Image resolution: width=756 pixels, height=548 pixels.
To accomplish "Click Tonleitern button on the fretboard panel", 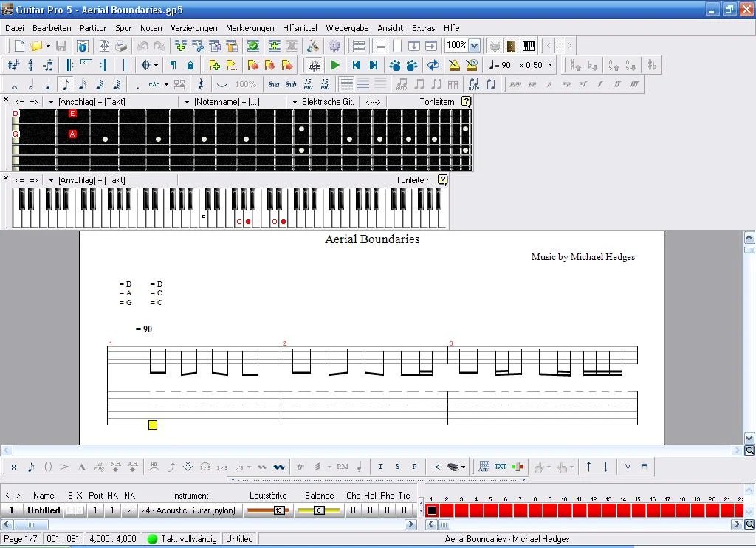I will pyautogui.click(x=437, y=102).
